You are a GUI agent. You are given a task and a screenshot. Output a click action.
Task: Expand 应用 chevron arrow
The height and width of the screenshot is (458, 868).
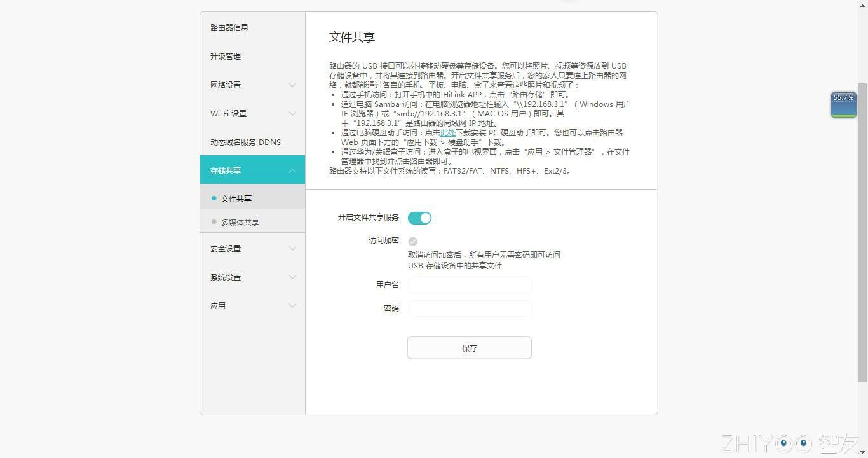pos(292,306)
